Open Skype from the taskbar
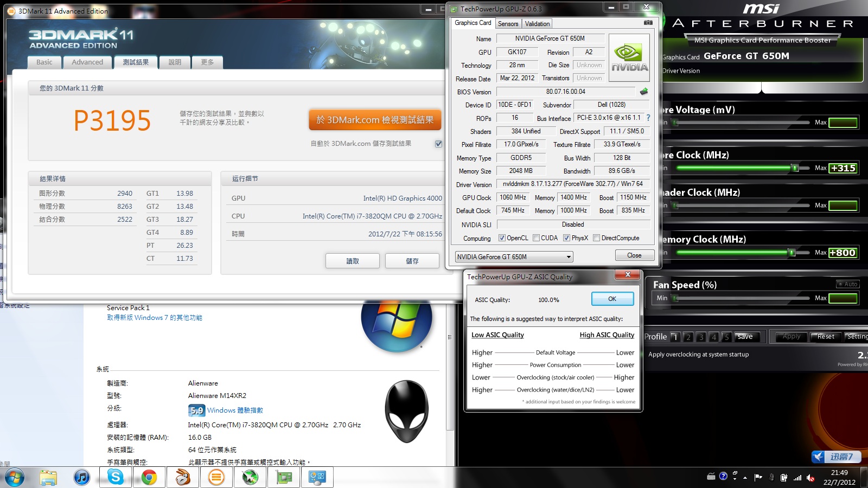868x488 pixels. 116,478
